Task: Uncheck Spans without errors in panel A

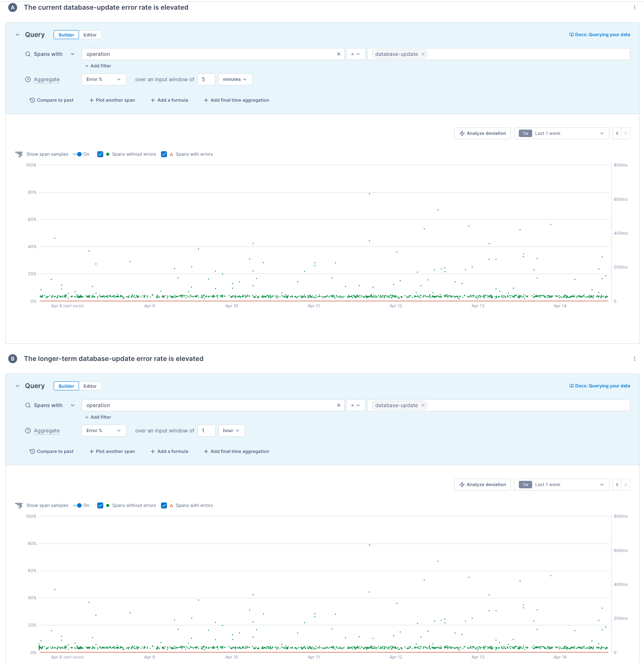Action: (100, 154)
